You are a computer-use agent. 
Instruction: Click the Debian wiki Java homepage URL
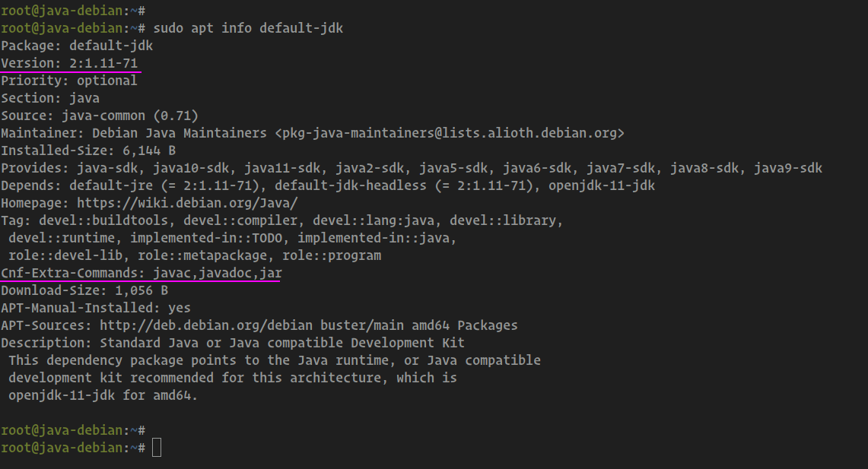187,203
